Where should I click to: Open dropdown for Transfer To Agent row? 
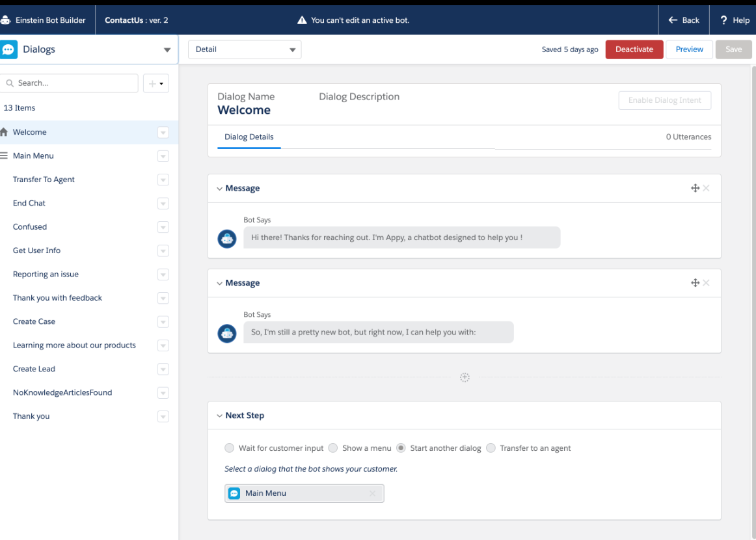pyautogui.click(x=163, y=180)
